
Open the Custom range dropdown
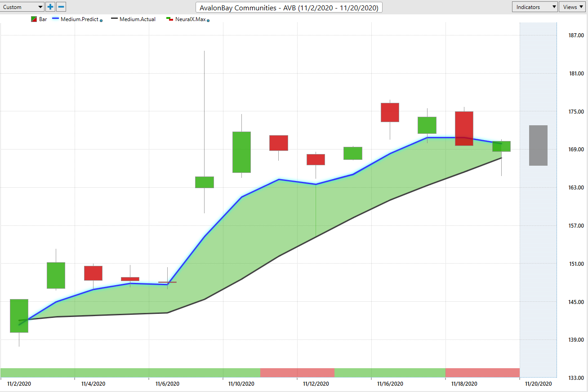22,7
